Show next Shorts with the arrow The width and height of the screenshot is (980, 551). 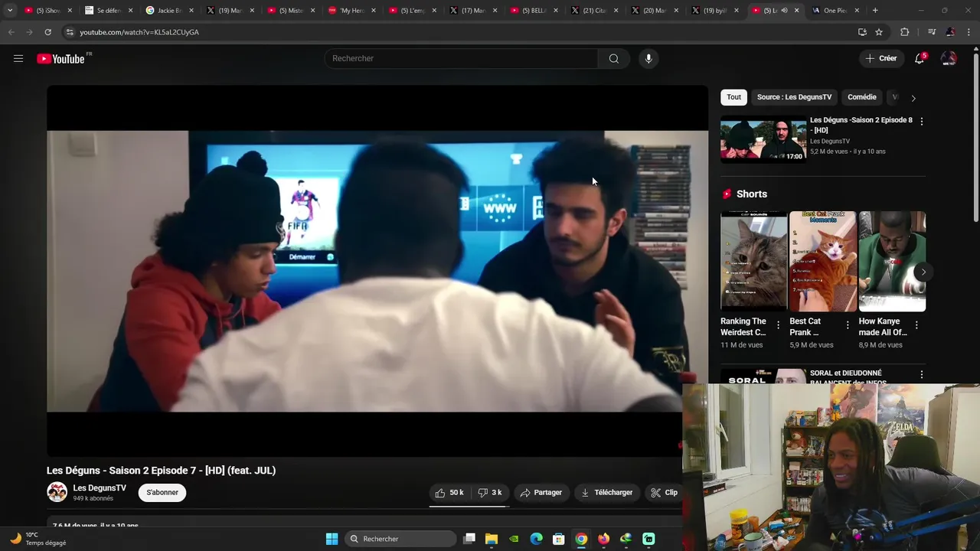(923, 272)
